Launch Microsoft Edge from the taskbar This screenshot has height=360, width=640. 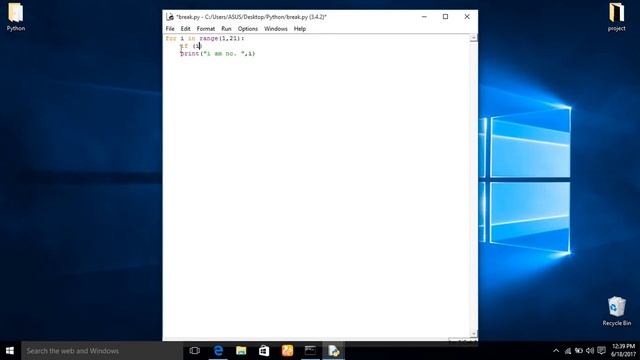[x=218, y=351]
